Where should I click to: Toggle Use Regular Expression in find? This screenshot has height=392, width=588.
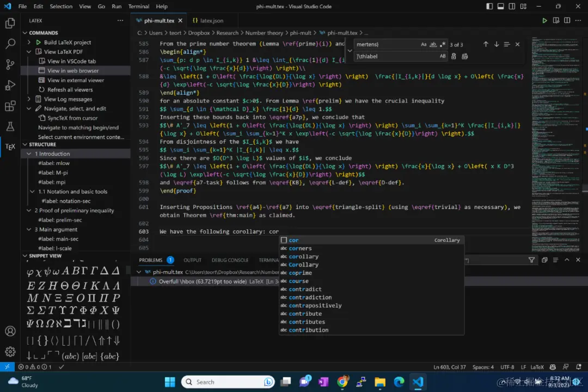(443, 44)
